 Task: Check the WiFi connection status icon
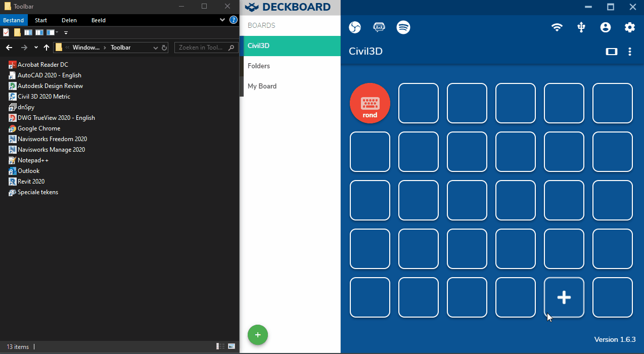[x=557, y=28]
